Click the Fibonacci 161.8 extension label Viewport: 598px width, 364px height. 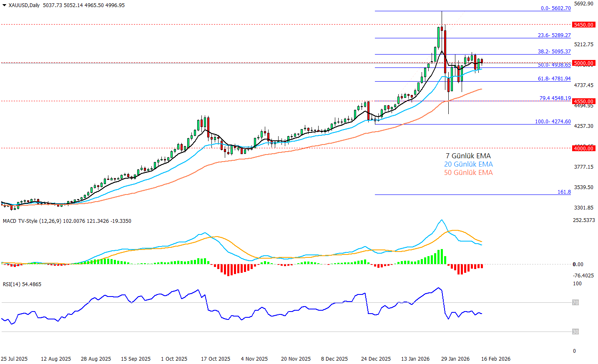pos(564,192)
